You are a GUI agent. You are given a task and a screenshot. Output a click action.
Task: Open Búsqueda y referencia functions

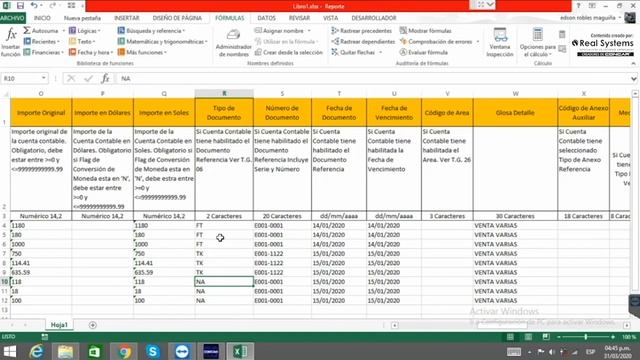pyautogui.click(x=151, y=31)
